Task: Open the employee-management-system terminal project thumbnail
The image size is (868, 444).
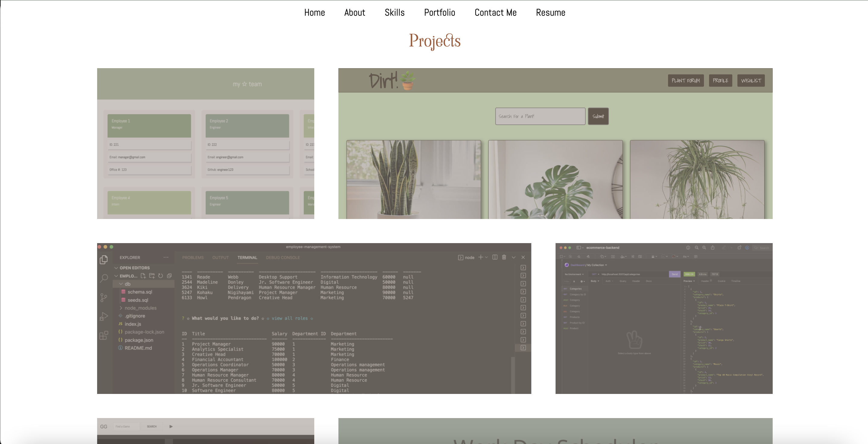Action: tap(314, 318)
